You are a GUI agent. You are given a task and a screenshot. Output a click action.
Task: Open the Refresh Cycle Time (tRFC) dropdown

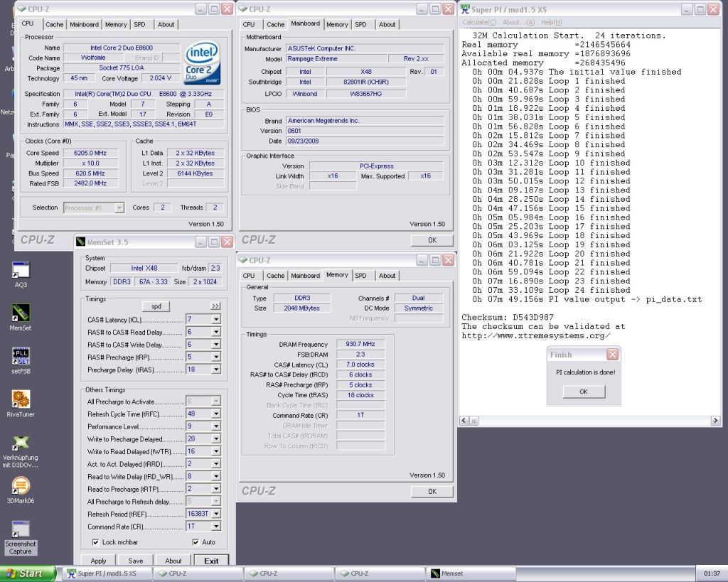[216, 414]
